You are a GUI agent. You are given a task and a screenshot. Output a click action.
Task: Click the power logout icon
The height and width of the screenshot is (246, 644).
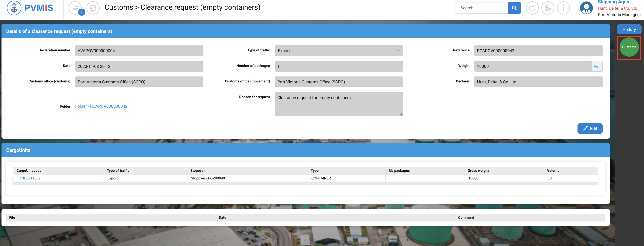coord(532,8)
